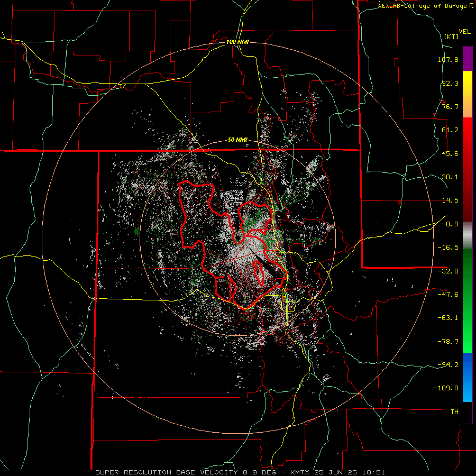Pick the gray near-zero color bar segment
This screenshot has height=476, width=476.
[467, 235]
